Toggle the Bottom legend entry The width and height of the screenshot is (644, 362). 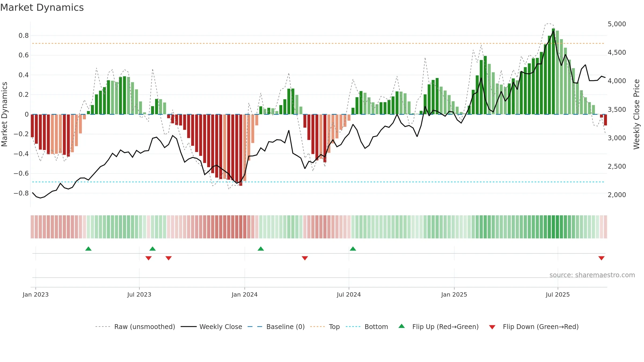click(x=367, y=327)
